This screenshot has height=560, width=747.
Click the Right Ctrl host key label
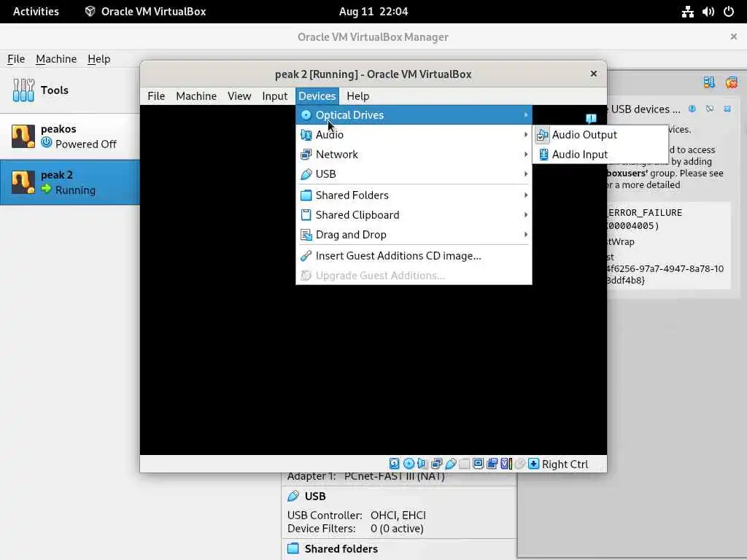coord(565,464)
